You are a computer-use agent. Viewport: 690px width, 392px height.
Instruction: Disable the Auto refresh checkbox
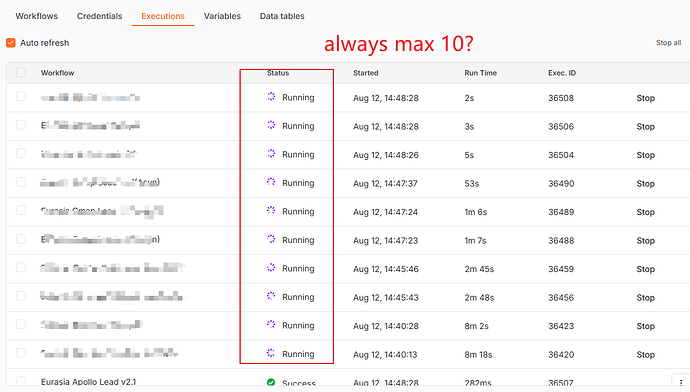coord(11,43)
